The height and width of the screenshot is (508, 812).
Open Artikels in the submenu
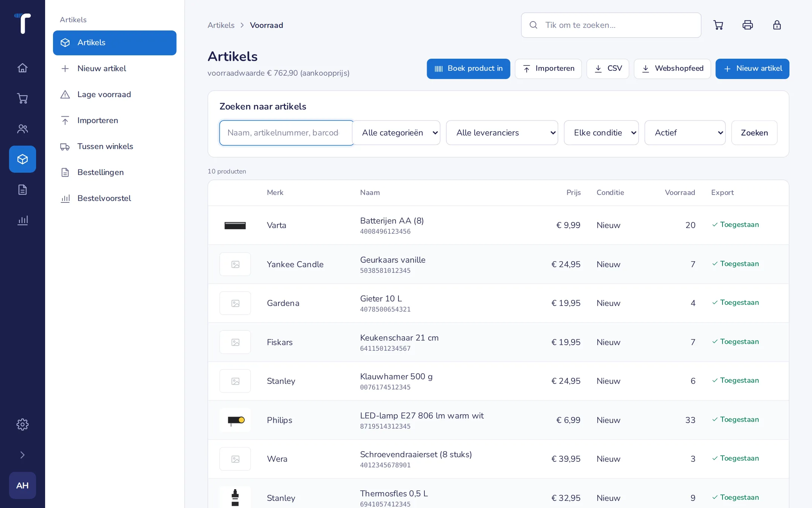tap(115, 43)
